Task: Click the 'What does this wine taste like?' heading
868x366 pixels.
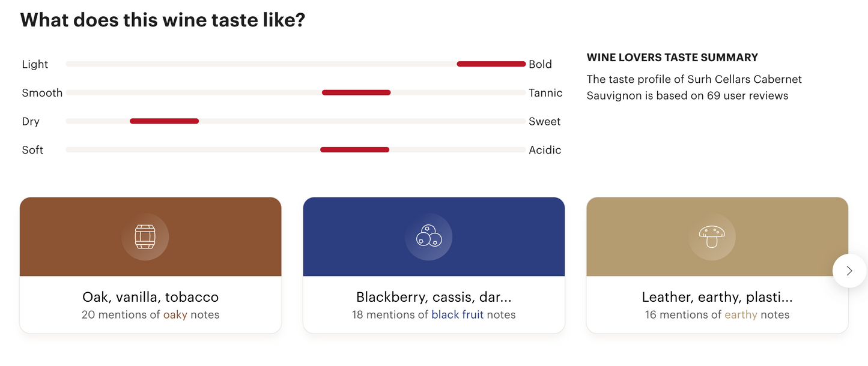Action: (x=163, y=20)
